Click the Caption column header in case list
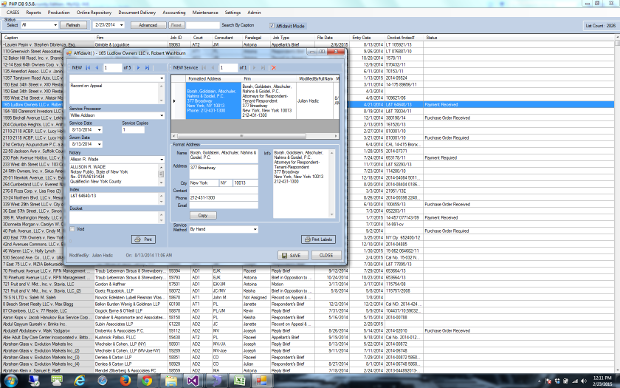Screen dimensions: 620x388 (47, 38)
